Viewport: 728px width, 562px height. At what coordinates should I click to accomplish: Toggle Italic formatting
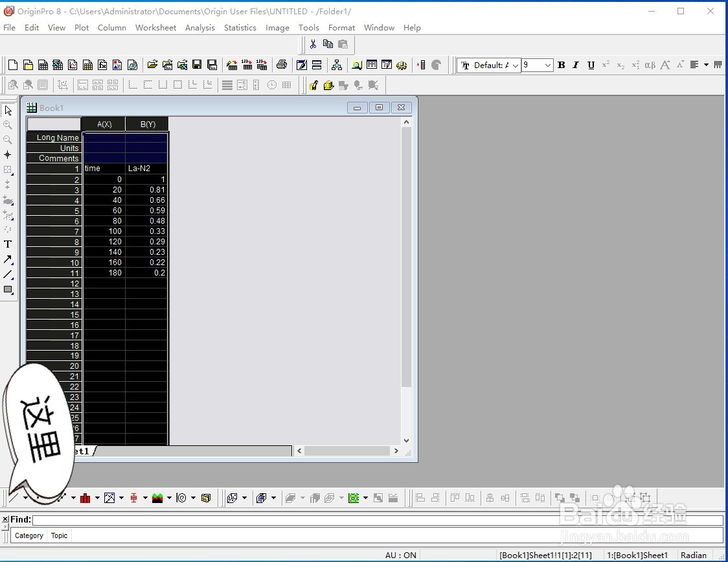coord(576,65)
